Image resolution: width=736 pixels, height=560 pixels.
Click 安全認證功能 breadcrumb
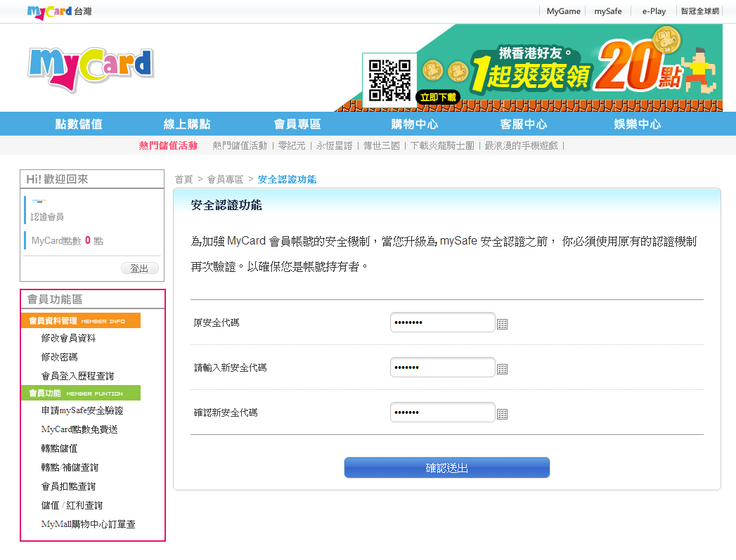point(288,179)
